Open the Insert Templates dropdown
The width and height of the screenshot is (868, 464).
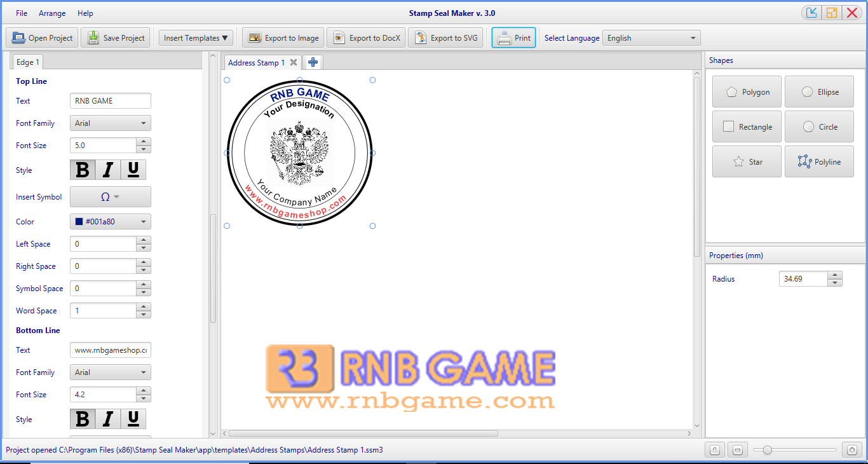(196, 38)
